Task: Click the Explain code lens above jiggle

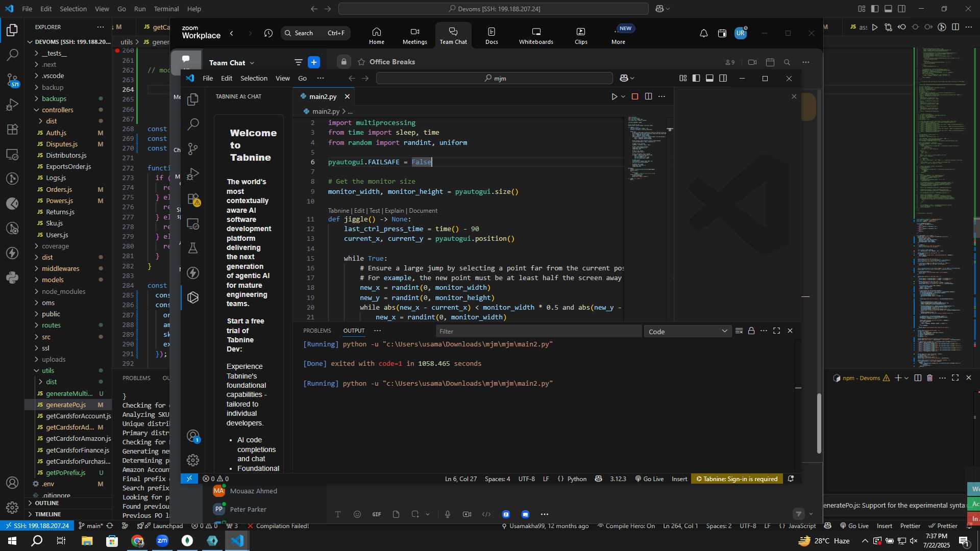Action: point(394,211)
